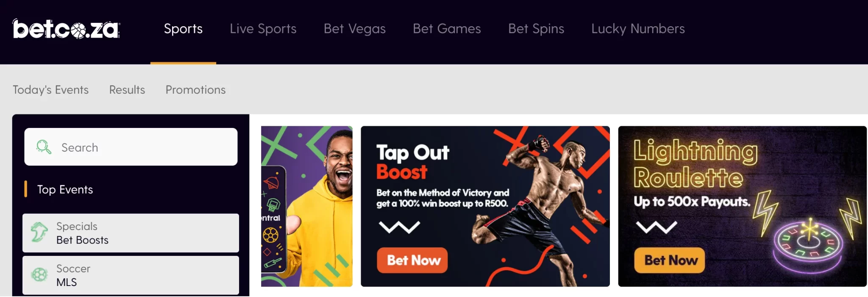This screenshot has width=868, height=297.
Task: Click the white chevron on Tap Out banner
Action: tap(399, 227)
